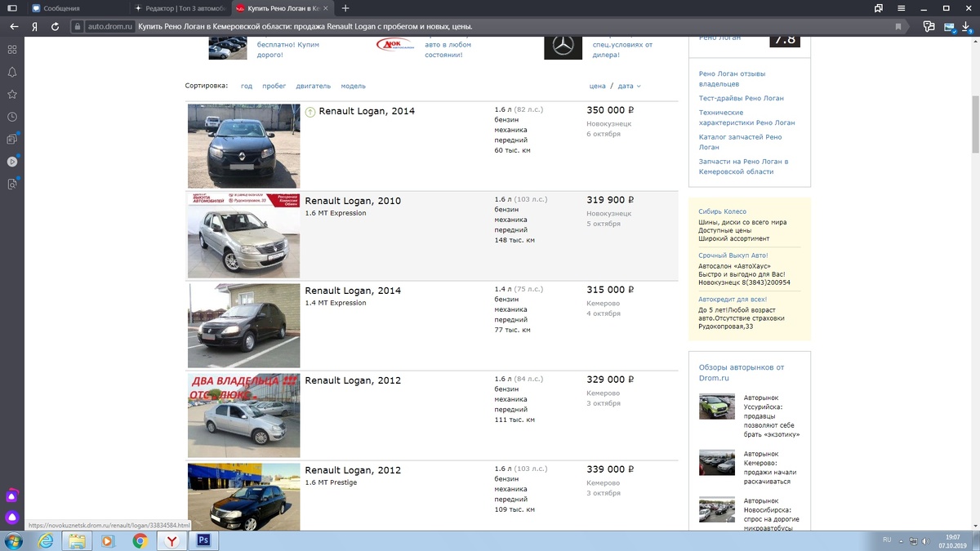The width and height of the screenshot is (980, 551).
Task: Reload the page with the refresh icon
Action: tap(55, 26)
